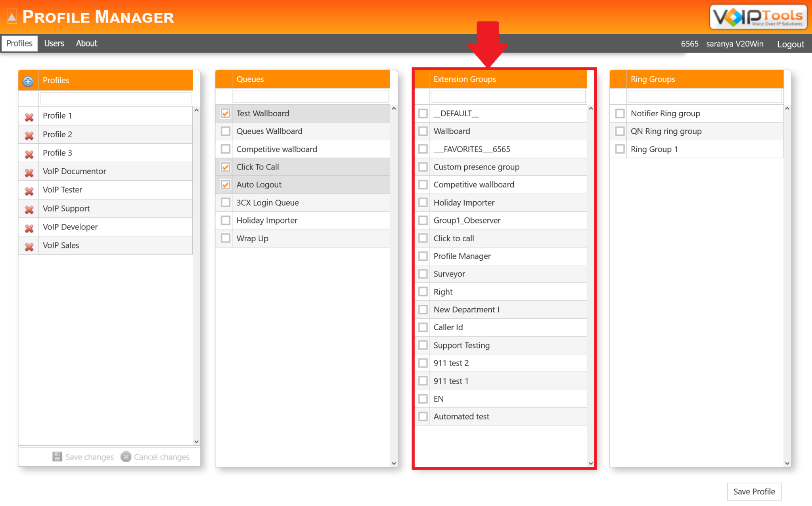The image size is (812, 506).
Task: Click the blue plus icon to add a new profile
Action: pyautogui.click(x=28, y=81)
